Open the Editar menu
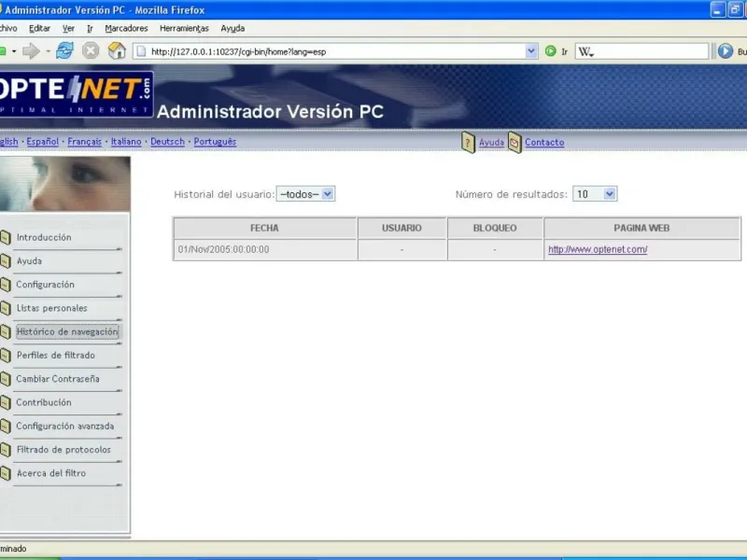 click(39, 29)
